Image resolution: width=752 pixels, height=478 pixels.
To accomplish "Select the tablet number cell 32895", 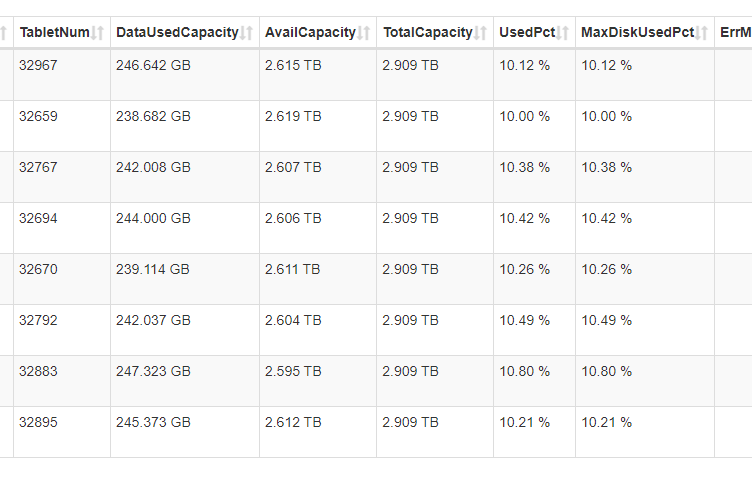I will click(x=39, y=423).
